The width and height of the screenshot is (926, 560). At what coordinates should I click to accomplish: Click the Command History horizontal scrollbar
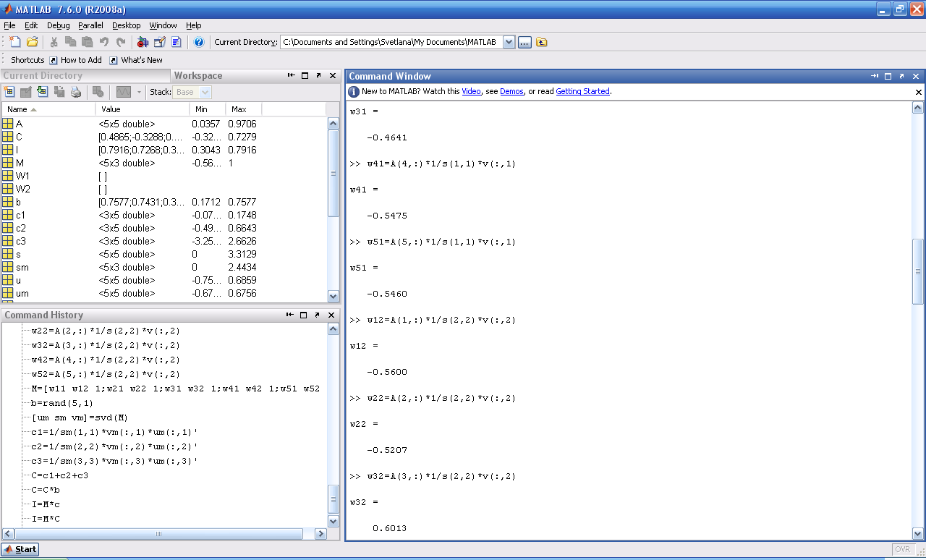tap(158, 534)
